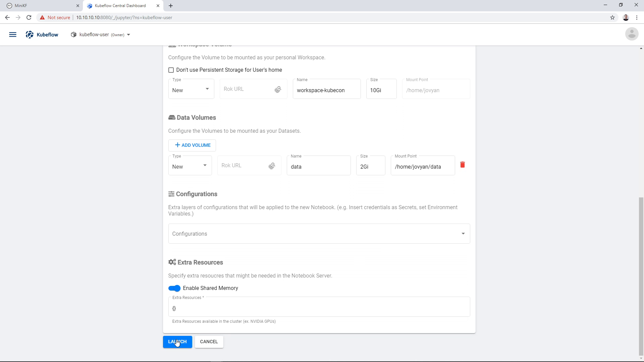Image resolution: width=644 pixels, height=362 pixels.
Task: Click the workspace Size field showing 10Gi
Action: coord(381,89)
